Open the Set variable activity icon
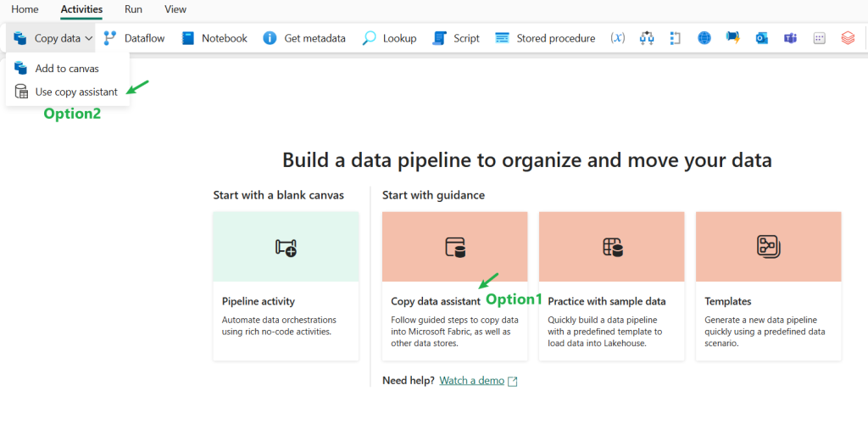Screen dimensions: 868x430 (x=617, y=38)
